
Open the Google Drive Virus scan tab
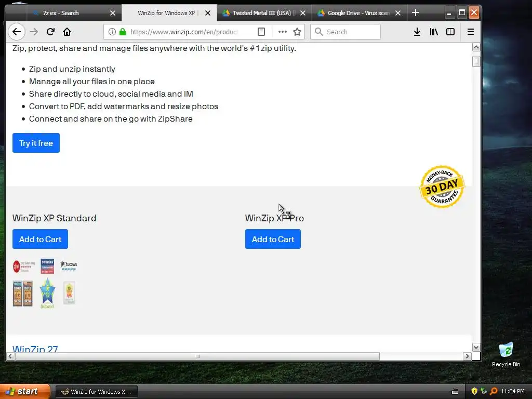(358, 13)
